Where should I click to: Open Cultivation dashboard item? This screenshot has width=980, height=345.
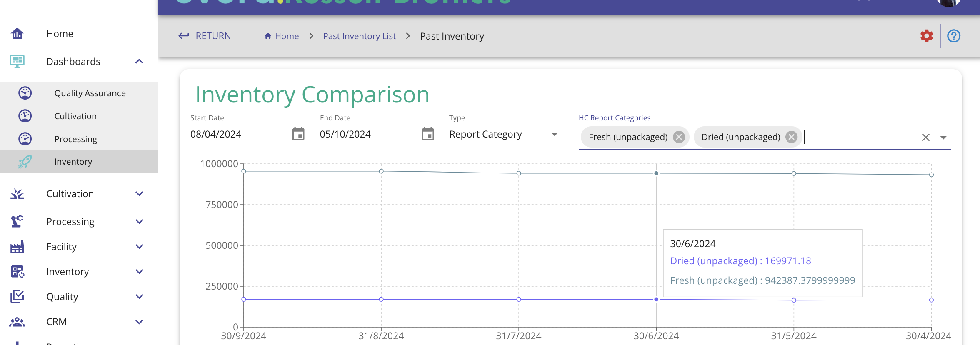coord(79,116)
